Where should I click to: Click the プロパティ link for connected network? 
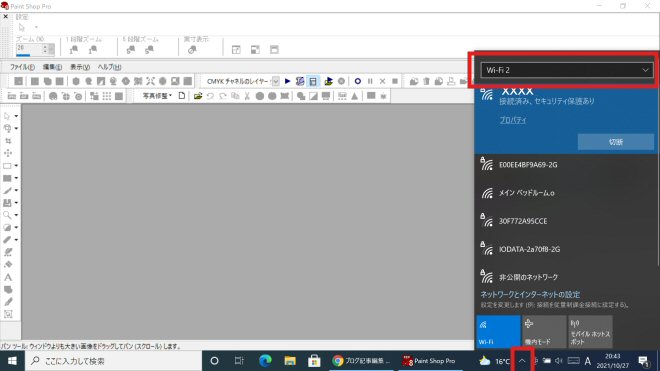pyautogui.click(x=513, y=120)
